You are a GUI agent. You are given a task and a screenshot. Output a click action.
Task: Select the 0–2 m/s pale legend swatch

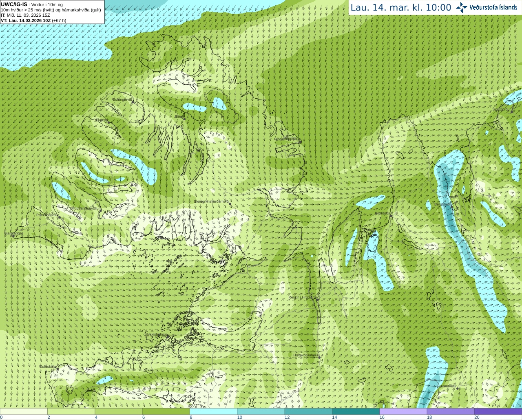pos(24,411)
